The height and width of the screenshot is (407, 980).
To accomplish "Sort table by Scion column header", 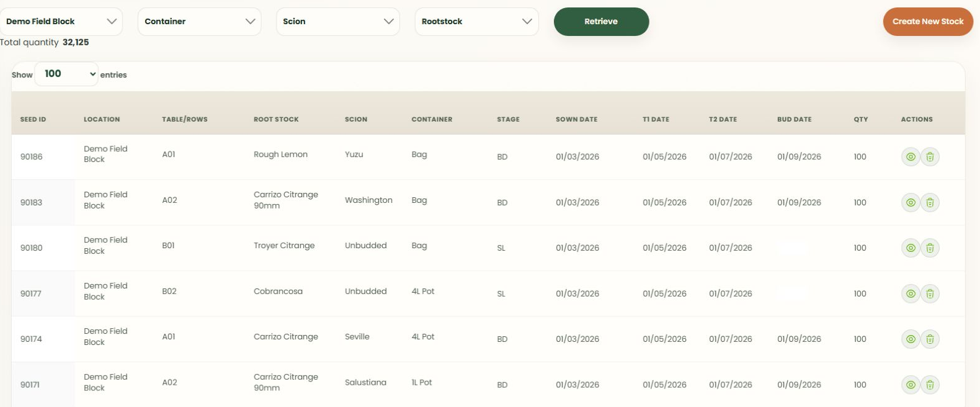I will tap(356, 119).
